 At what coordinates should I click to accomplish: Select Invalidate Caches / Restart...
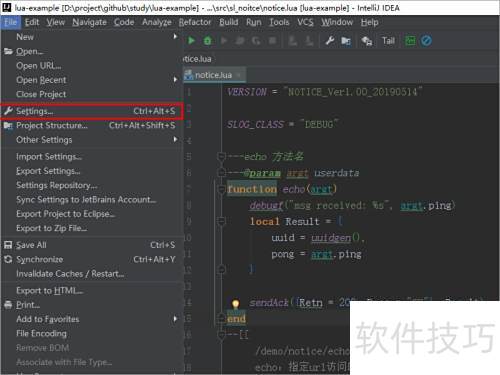pyautogui.click(x=91, y=274)
